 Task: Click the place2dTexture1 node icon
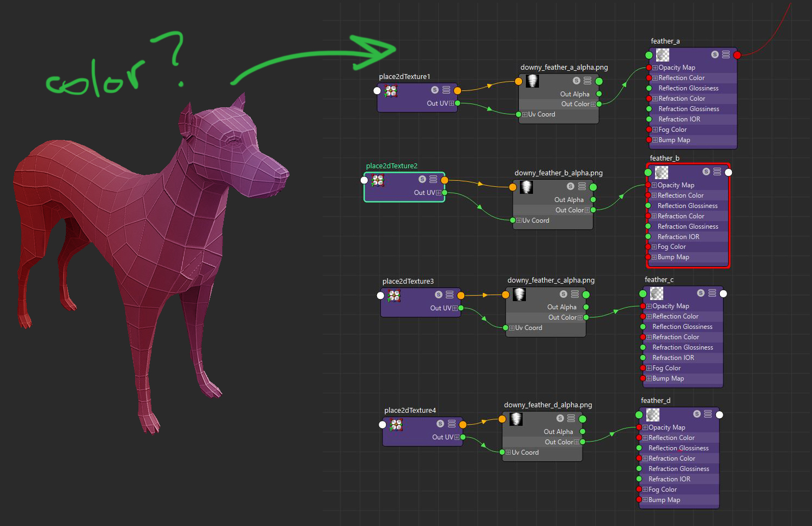click(x=391, y=91)
